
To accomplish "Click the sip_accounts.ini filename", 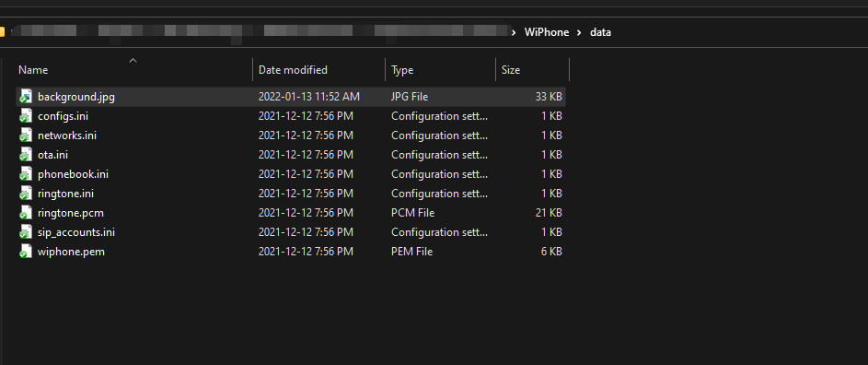I will coord(76,232).
